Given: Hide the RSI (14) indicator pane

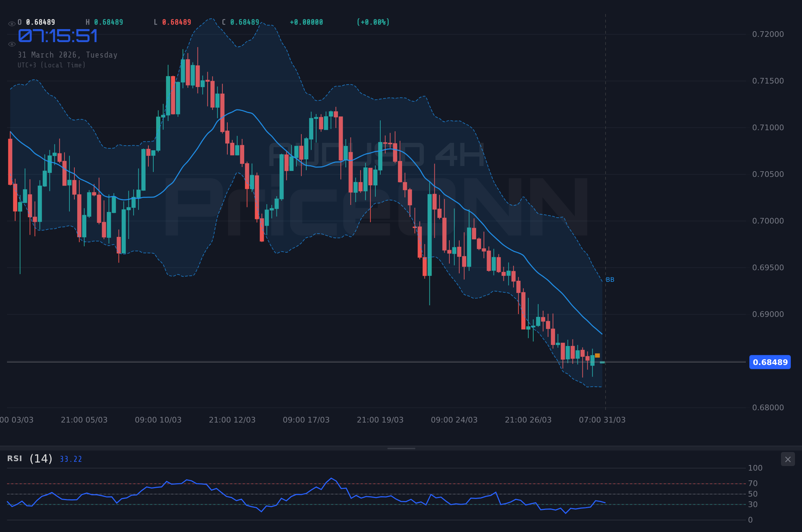Looking at the screenshot, I should pyautogui.click(x=788, y=459).
